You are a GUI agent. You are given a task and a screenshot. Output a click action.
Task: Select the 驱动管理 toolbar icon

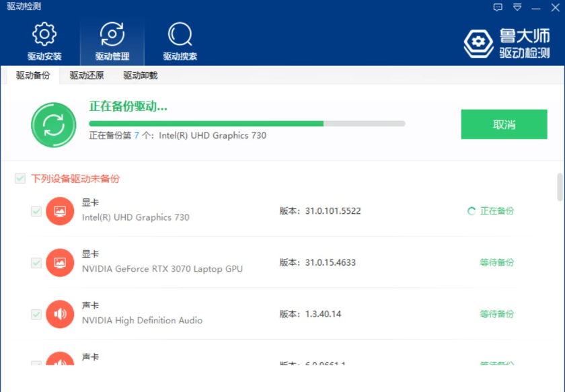[112, 35]
